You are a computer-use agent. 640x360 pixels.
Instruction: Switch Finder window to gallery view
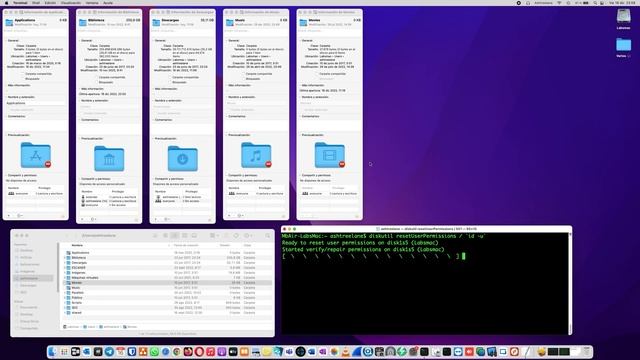(194, 236)
